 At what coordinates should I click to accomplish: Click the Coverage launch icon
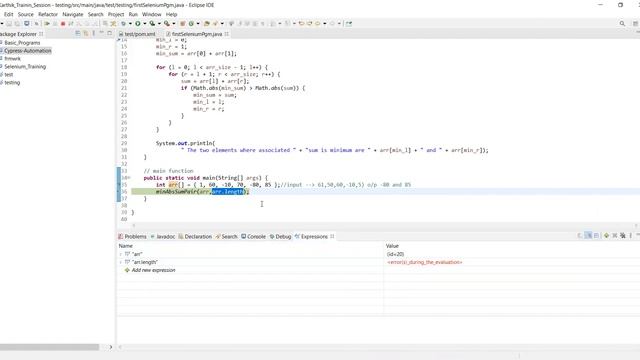click(152, 24)
